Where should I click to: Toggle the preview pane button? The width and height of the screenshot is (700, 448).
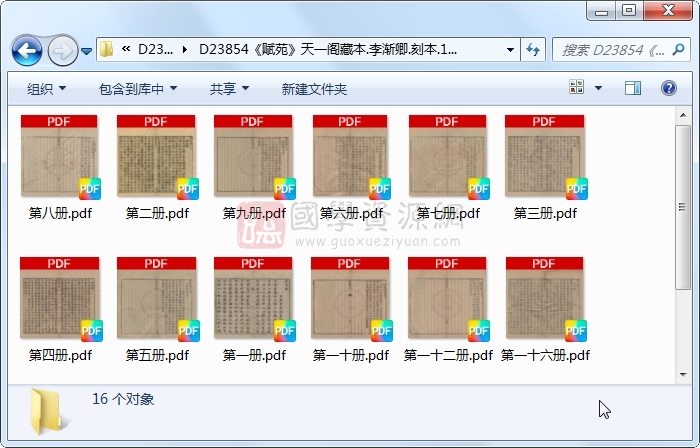point(633,88)
